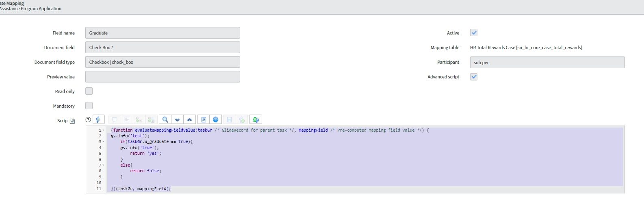Click the empty Preview value field

(x=163, y=77)
